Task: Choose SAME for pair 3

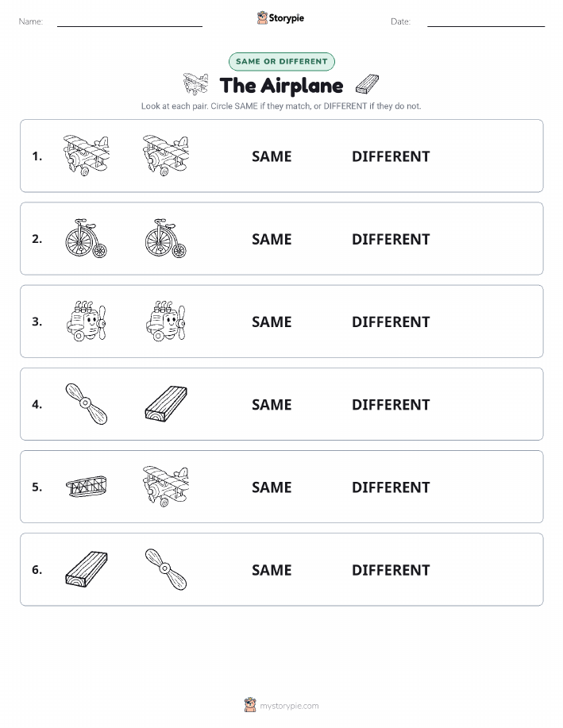Action: 272,322
